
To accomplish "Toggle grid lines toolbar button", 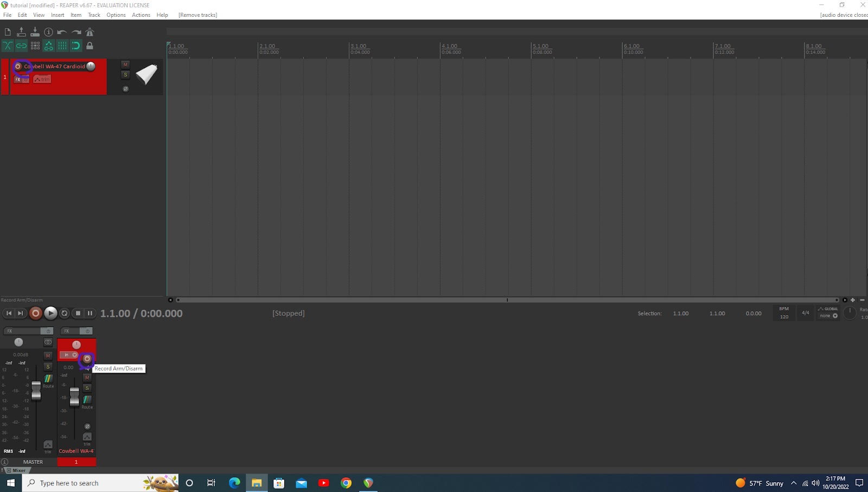I will (62, 46).
